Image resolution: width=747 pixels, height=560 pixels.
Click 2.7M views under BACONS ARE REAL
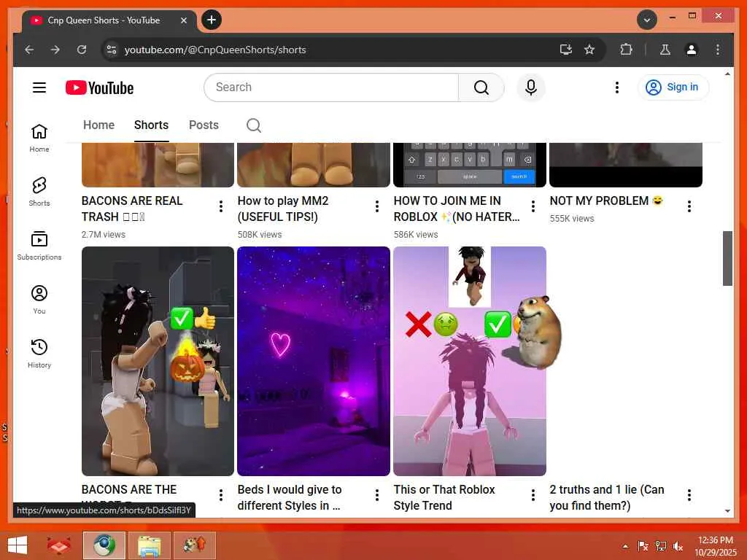pos(104,234)
